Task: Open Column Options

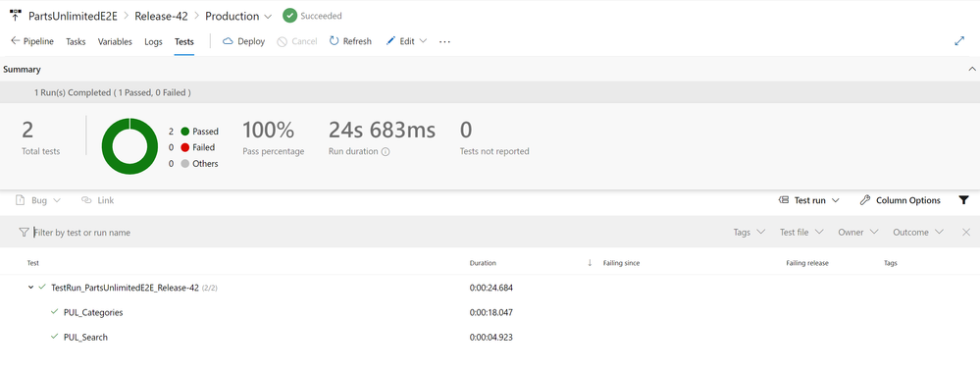Action: [x=900, y=200]
